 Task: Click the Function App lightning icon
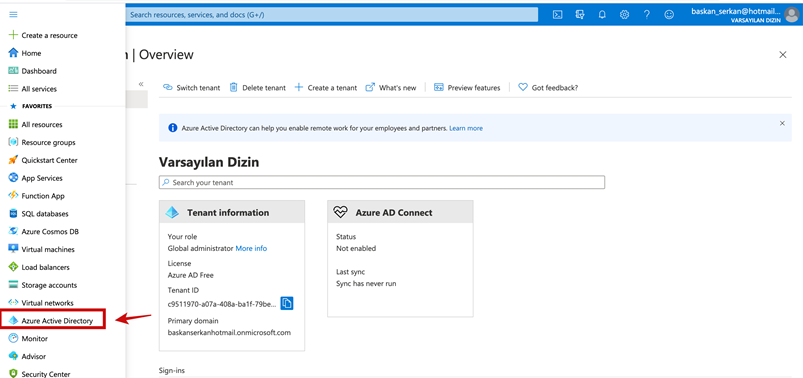point(13,196)
